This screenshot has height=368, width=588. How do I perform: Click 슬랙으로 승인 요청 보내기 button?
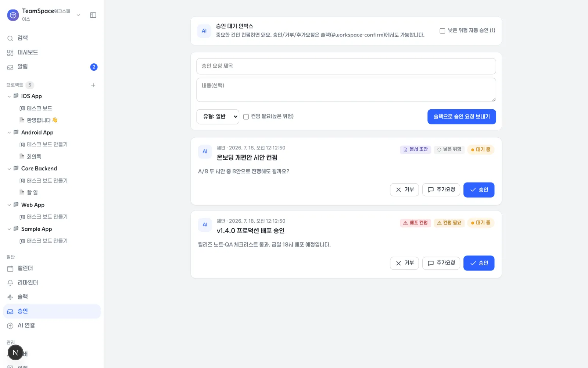coord(462,117)
